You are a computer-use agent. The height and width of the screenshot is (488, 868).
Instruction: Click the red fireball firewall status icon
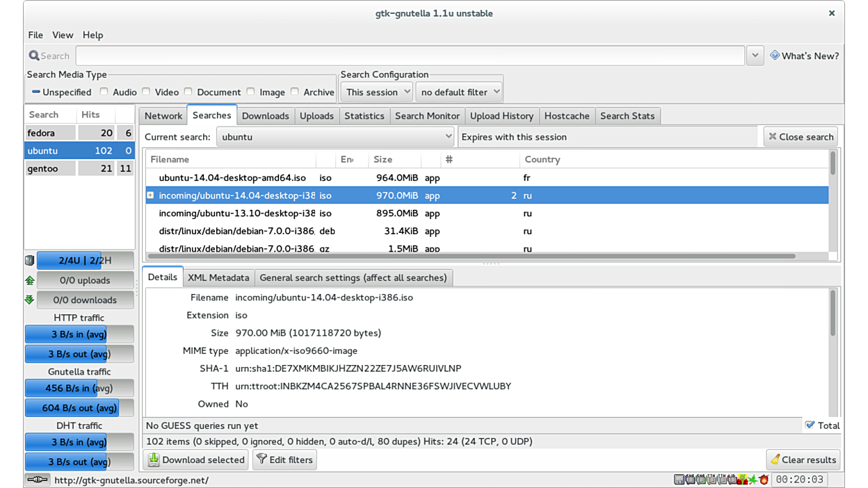coord(764,480)
